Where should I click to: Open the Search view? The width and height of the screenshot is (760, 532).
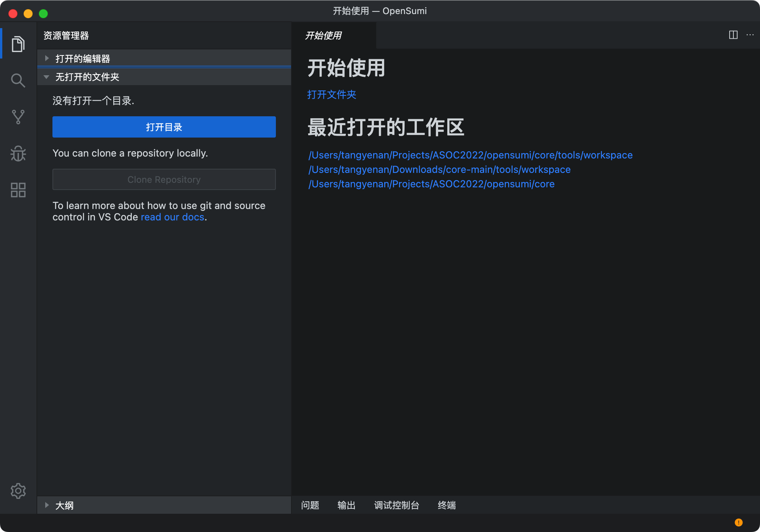(x=18, y=80)
